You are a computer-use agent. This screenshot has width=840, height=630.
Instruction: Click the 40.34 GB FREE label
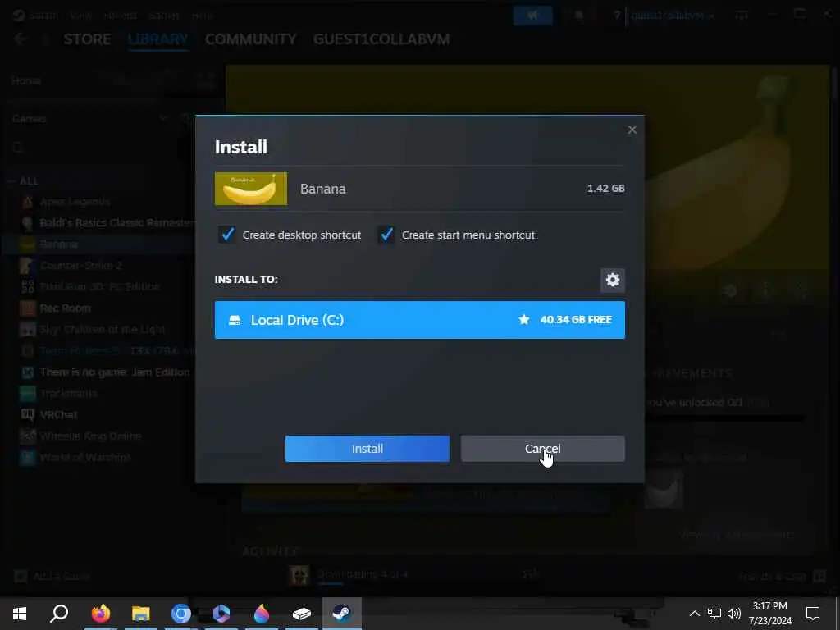(576, 320)
